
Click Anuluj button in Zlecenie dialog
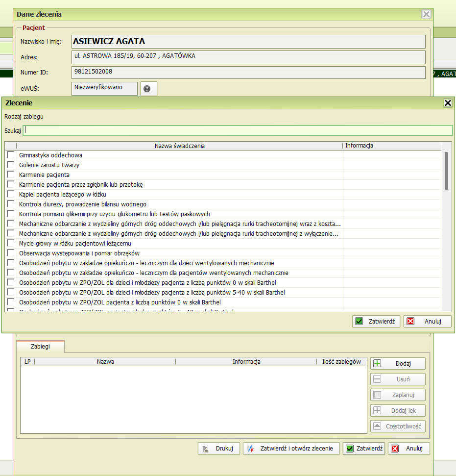[427, 322]
